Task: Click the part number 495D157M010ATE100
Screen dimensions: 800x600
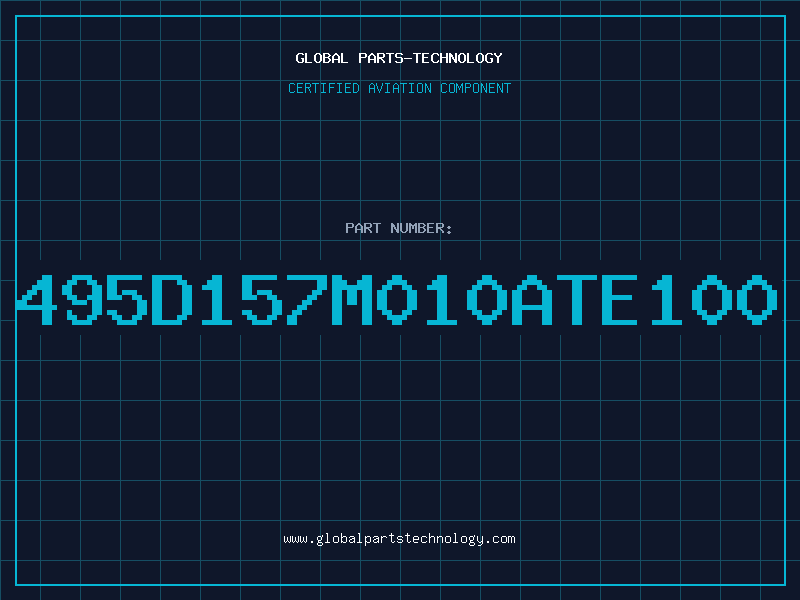Action: click(x=397, y=300)
